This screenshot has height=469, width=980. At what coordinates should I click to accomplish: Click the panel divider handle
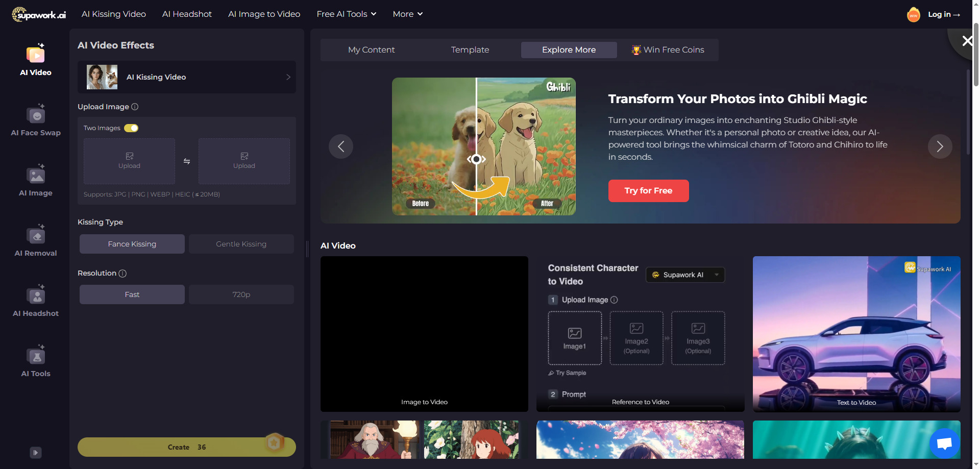(x=307, y=249)
